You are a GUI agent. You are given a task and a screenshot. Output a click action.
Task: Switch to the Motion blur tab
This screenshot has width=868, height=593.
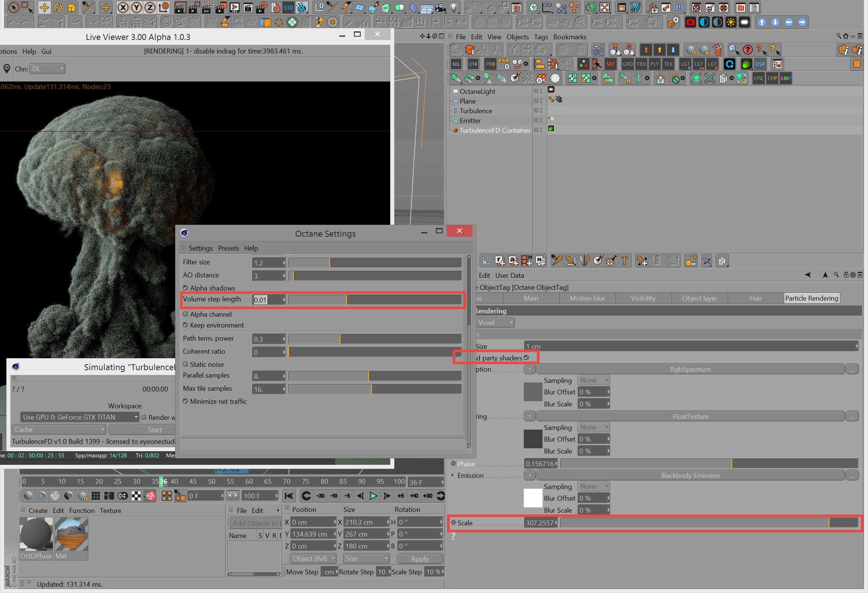pos(587,298)
